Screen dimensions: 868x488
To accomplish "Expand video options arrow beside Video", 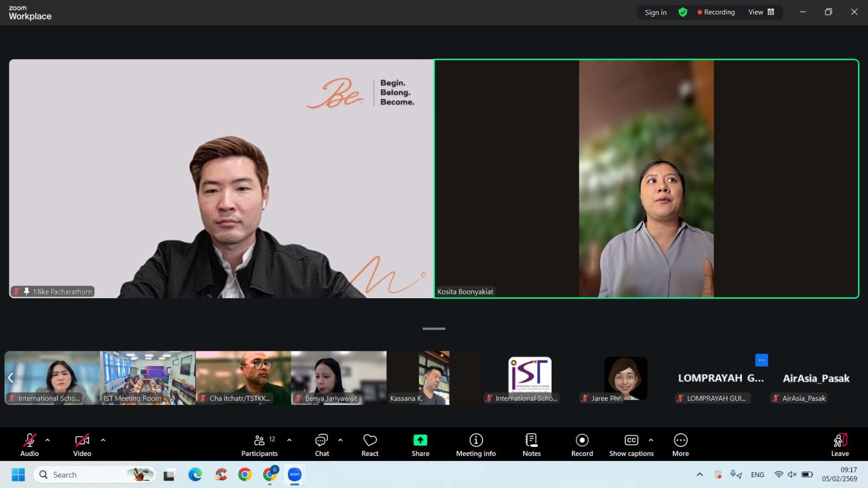I will click(103, 440).
